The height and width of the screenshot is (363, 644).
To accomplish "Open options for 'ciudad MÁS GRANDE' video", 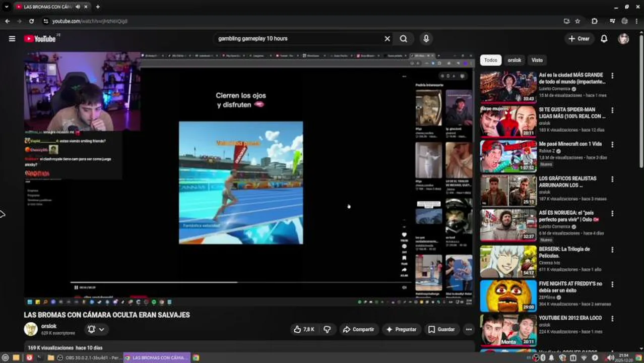I will (x=612, y=76).
